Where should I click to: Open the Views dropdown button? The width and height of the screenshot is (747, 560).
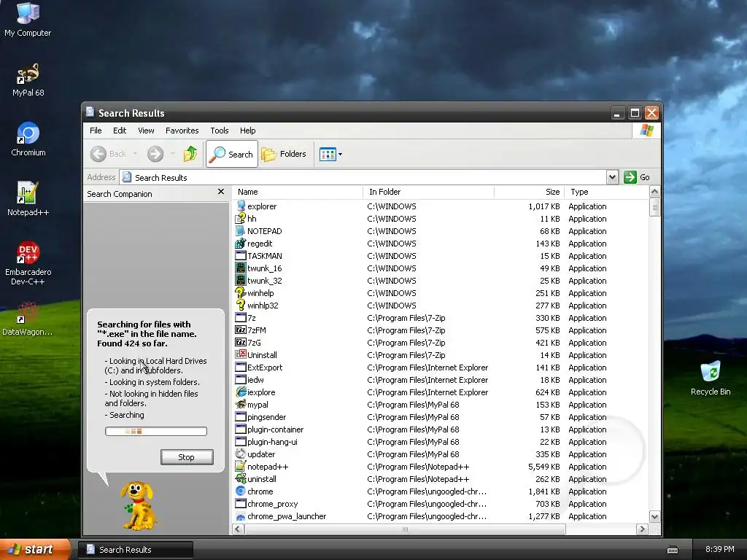(x=330, y=154)
